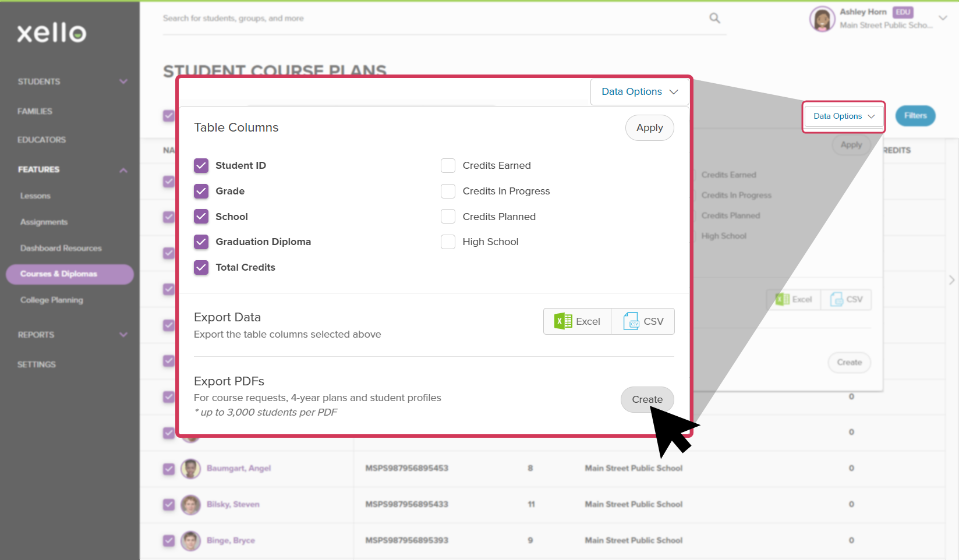Click the right arrow at table edge
Screen dimensions: 959x560
[x=951, y=280]
